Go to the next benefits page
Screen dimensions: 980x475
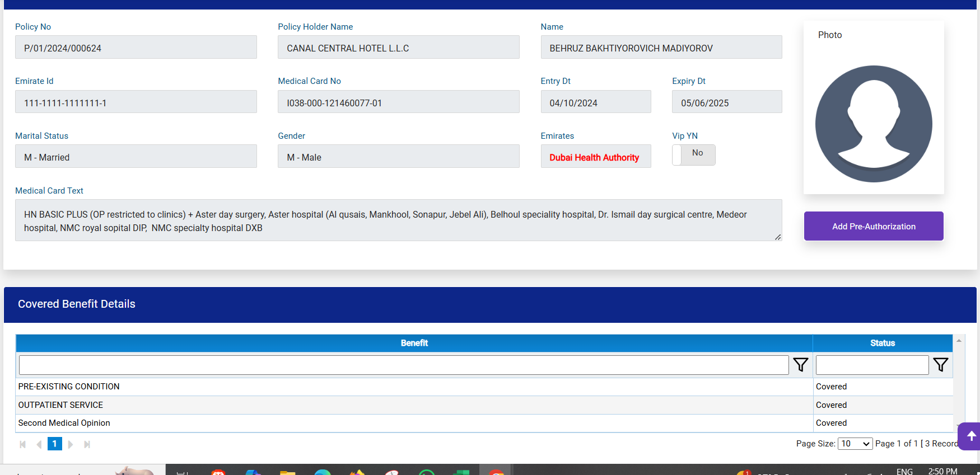tap(71, 444)
